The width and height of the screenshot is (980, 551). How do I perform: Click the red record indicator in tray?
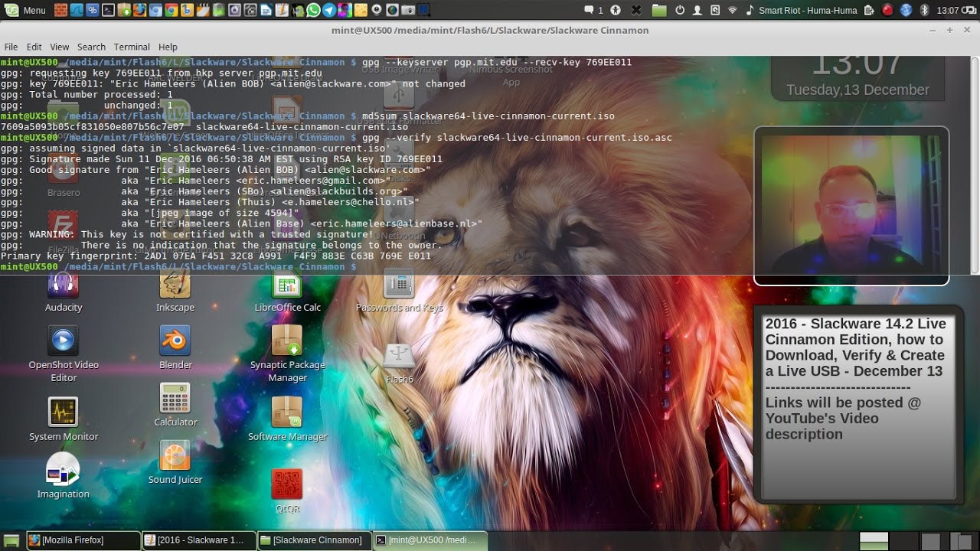[x=887, y=10]
